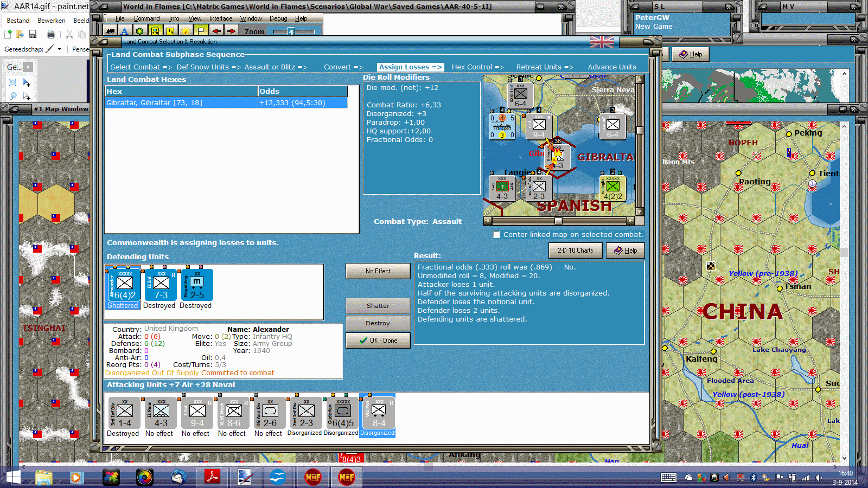The width and height of the screenshot is (868, 488).
Task: Select the 3rd Inf Div 1-4 attacking unit
Action: coord(124,414)
